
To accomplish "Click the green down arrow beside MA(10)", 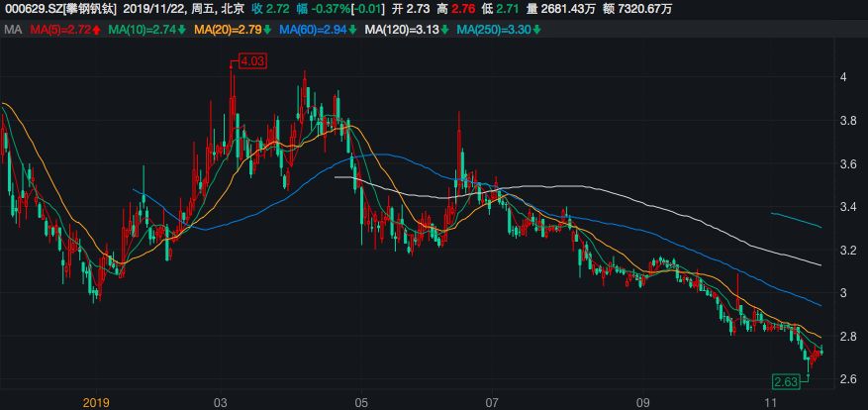I will pyautogui.click(x=183, y=31).
